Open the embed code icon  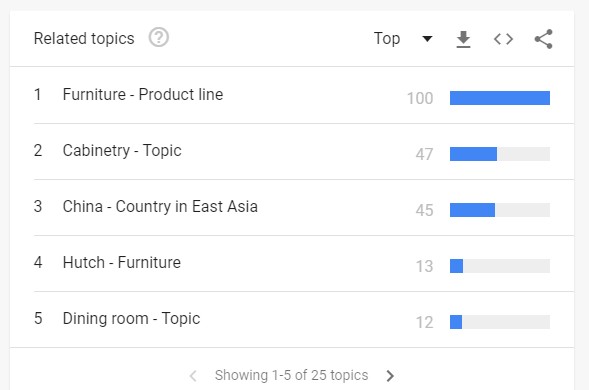coord(503,39)
